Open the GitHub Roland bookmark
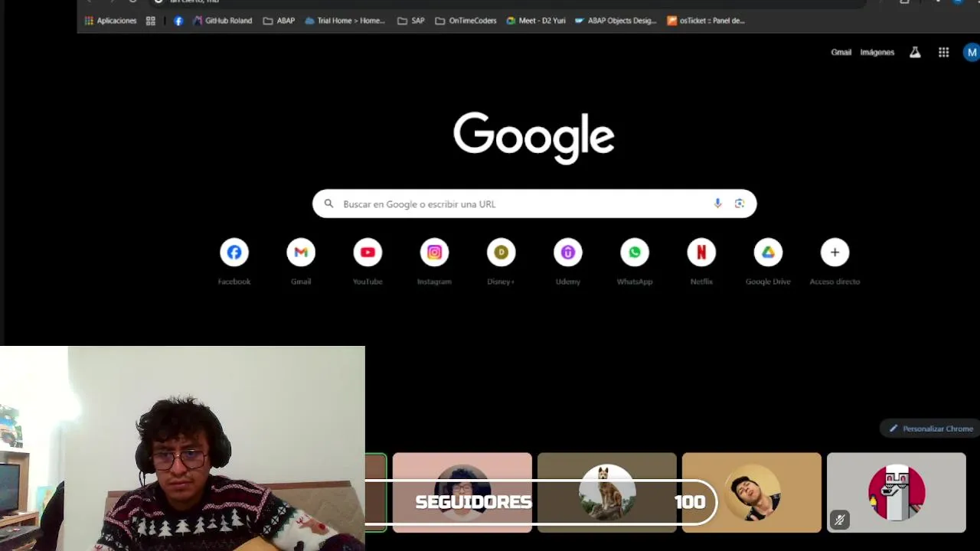 pos(223,21)
